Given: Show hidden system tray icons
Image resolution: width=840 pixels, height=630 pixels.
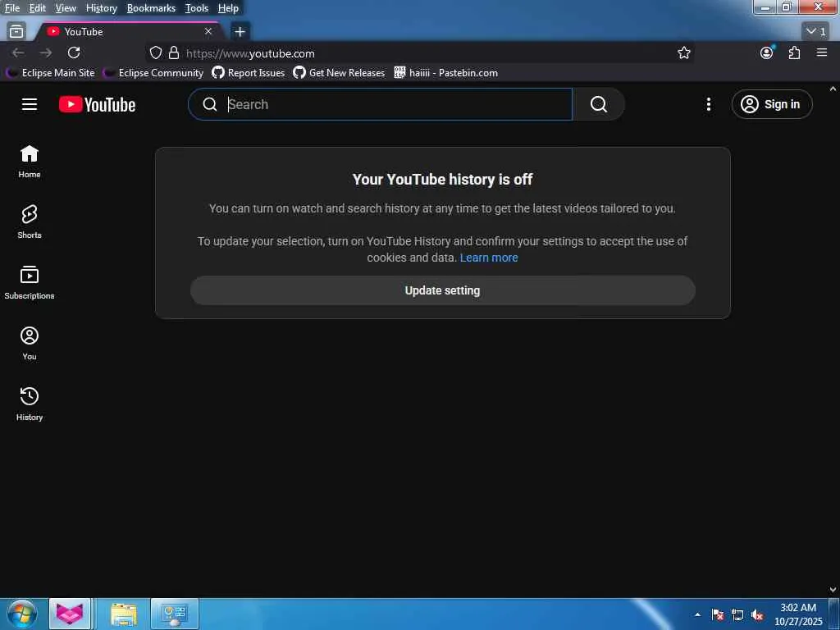Looking at the screenshot, I should (x=697, y=614).
